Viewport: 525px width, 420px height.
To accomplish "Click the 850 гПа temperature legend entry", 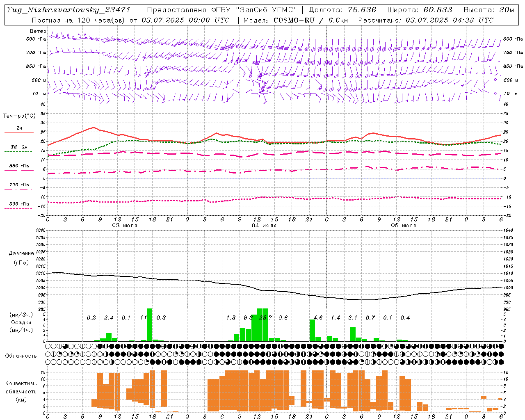I will pyautogui.click(x=19, y=166).
